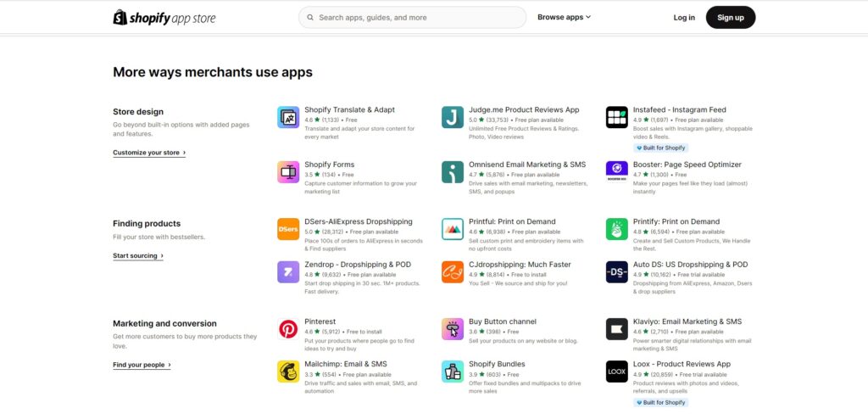
Task: Open the Buy Button channel icon
Action: 453,329
